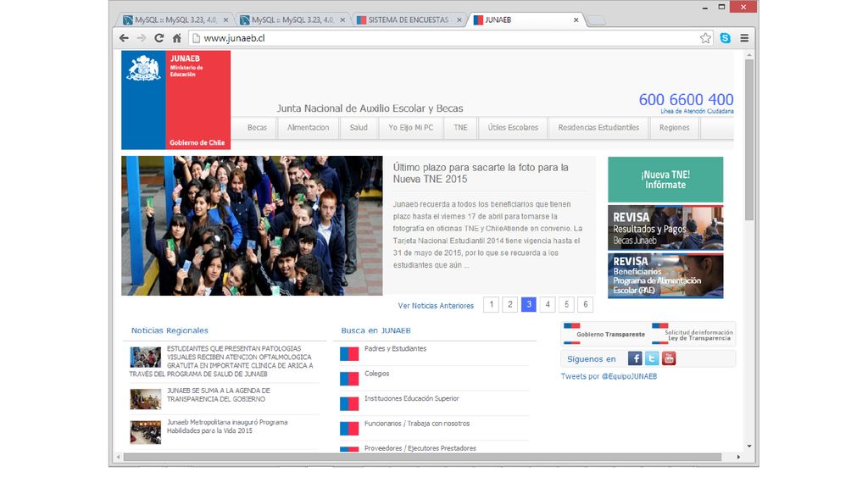Open the Último plazo TNE 2015 headline
This screenshot has height=488, width=868.
481,173
